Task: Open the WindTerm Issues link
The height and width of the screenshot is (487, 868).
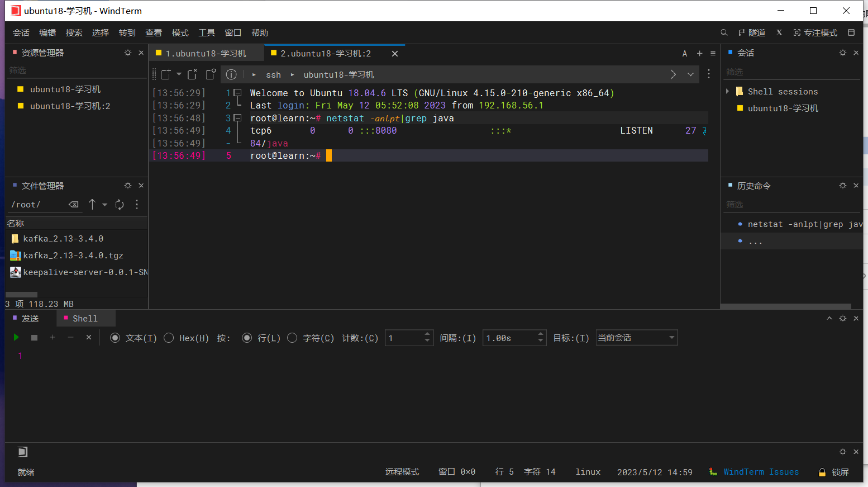Action: (761, 472)
